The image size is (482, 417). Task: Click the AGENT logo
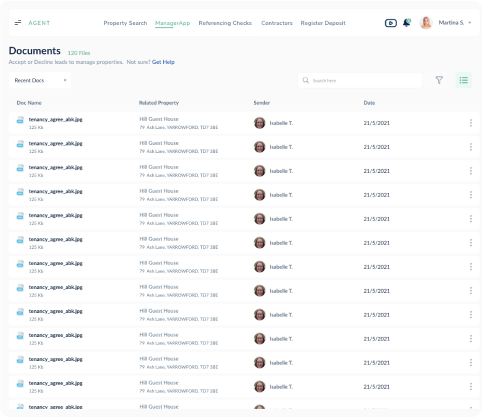pyautogui.click(x=39, y=23)
